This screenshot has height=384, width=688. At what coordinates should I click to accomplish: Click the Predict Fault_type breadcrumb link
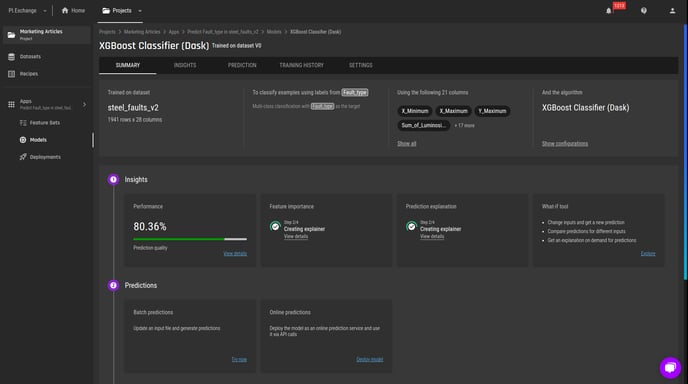223,32
